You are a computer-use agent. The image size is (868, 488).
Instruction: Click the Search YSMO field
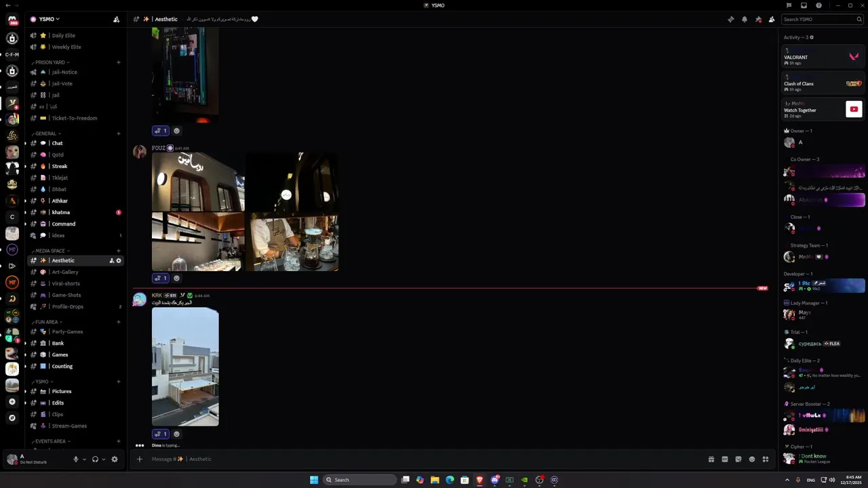click(822, 19)
